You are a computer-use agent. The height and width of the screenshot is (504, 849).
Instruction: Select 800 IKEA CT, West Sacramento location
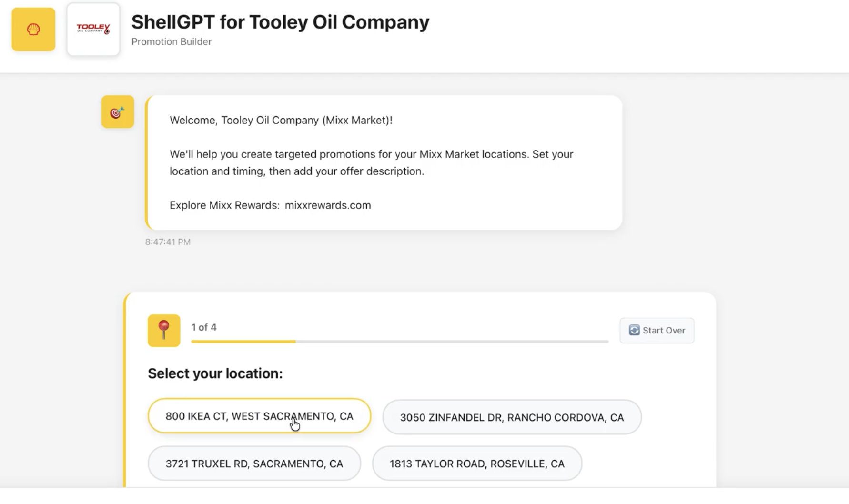coord(259,416)
